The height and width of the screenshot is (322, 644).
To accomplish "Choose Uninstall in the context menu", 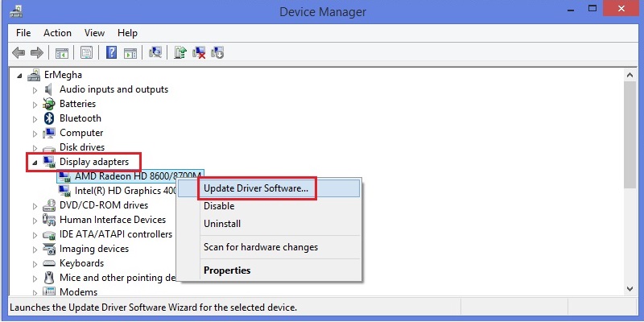I will 269,224.
